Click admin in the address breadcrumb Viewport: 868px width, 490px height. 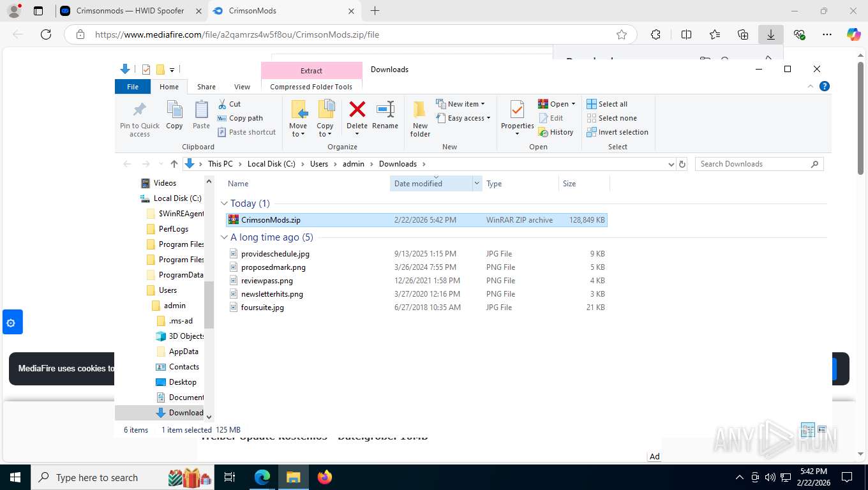click(x=354, y=164)
